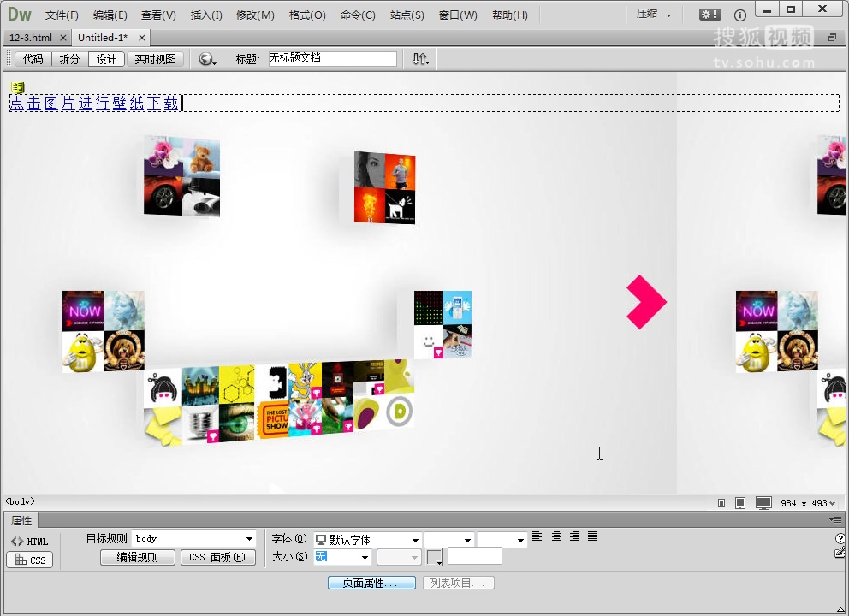Click the 标题 title input field
This screenshot has height=616, width=849.
click(x=332, y=58)
